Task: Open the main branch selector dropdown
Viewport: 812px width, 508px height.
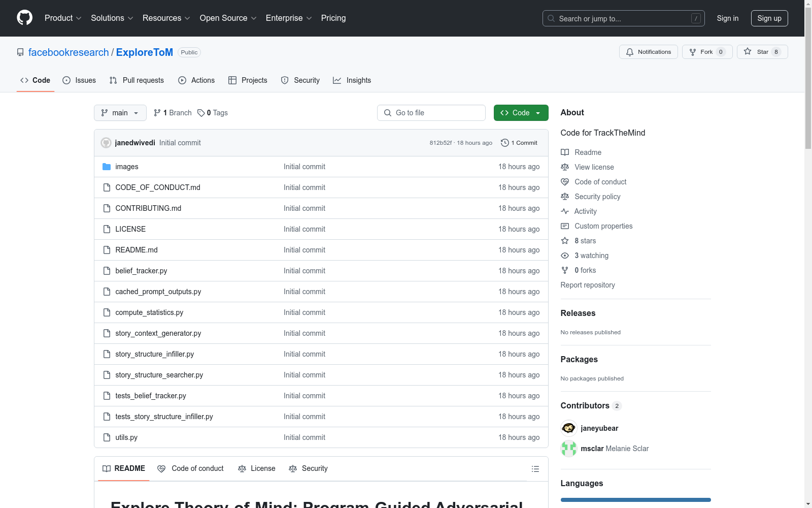Action: pos(120,113)
